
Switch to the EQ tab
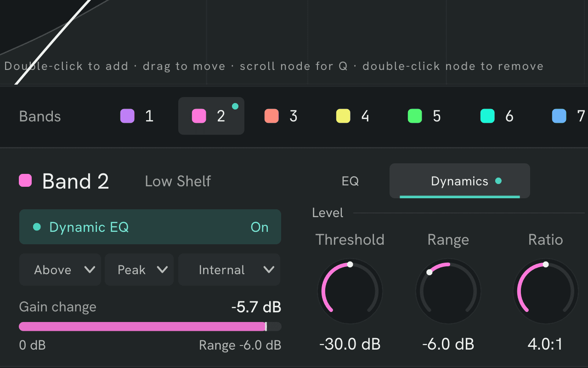[350, 181]
